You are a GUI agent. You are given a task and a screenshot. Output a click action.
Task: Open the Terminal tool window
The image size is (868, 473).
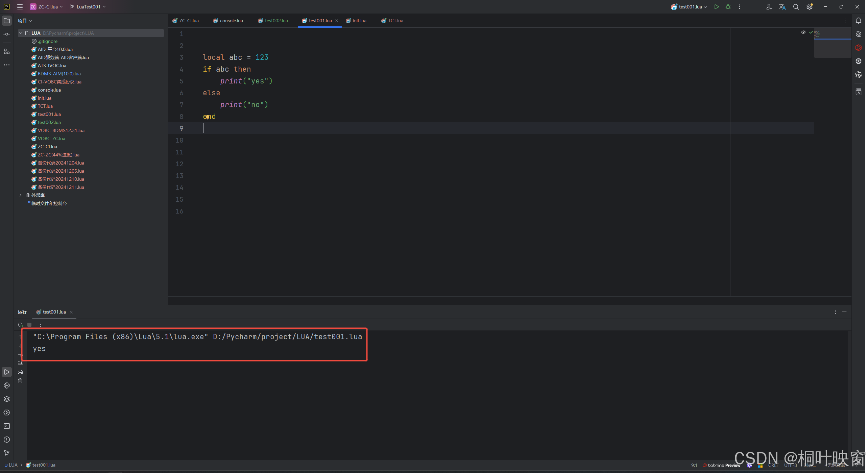pos(7,426)
